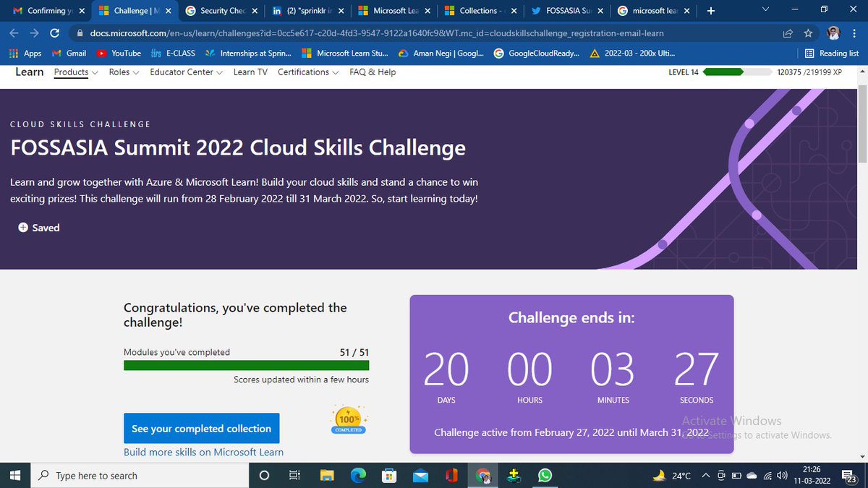The width and height of the screenshot is (868, 488).
Task: Expand the Certifications menu
Action: coord(308,72)
